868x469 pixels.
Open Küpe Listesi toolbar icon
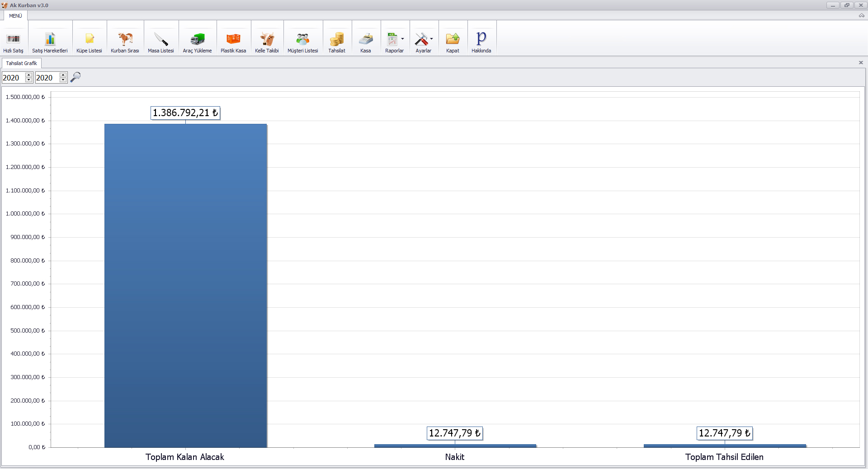coord(89,39)
